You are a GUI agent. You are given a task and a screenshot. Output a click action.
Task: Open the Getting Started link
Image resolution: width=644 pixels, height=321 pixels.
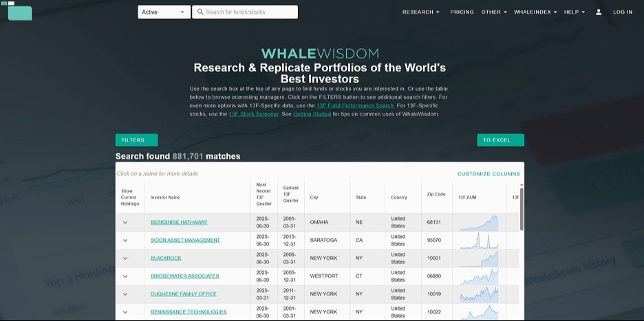point(312,114)
